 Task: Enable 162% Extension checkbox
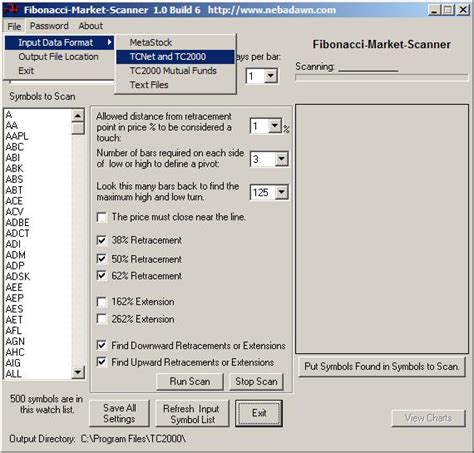point(102,302)
